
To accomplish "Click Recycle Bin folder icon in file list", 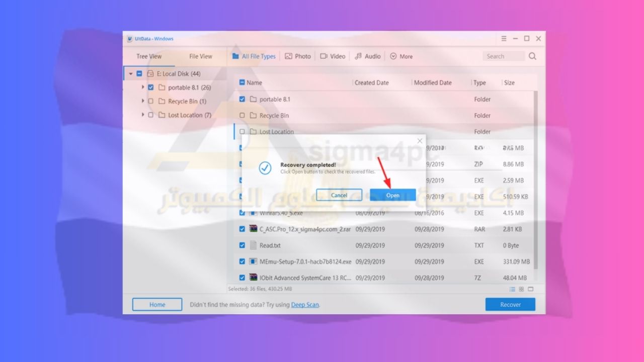I will pos(253,116).
